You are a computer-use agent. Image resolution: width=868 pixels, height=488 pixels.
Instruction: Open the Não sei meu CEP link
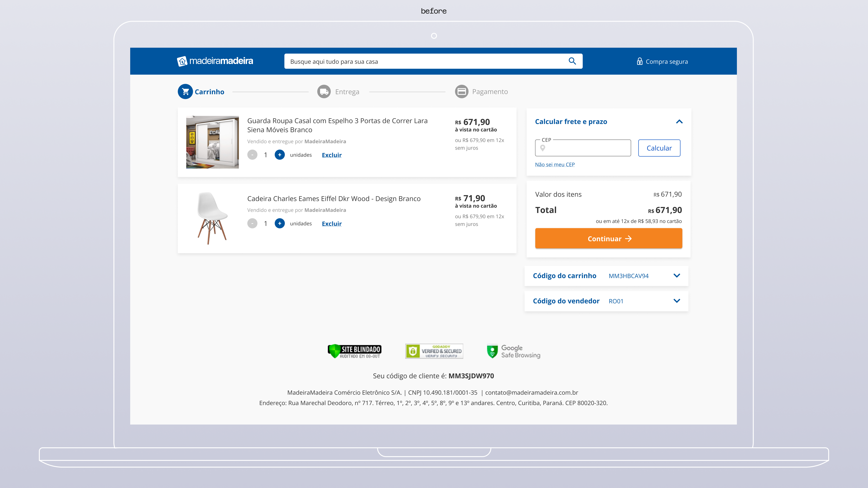(x=555, y=164)
